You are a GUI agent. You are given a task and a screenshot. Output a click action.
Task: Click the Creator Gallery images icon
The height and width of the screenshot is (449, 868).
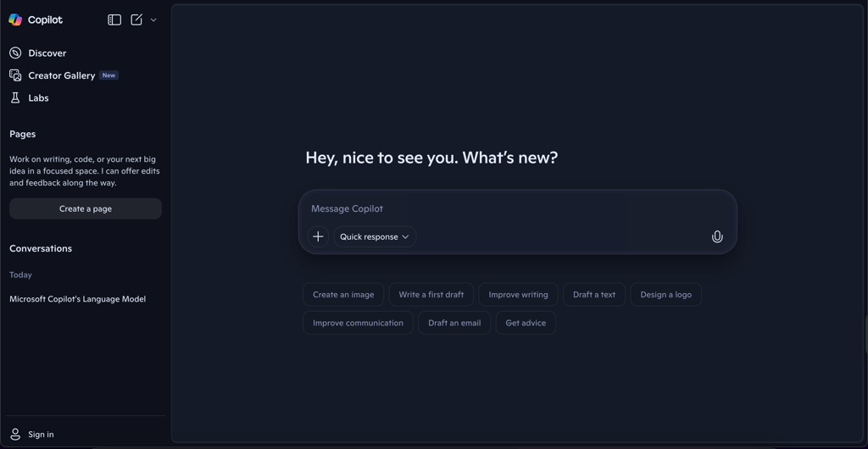15,75
